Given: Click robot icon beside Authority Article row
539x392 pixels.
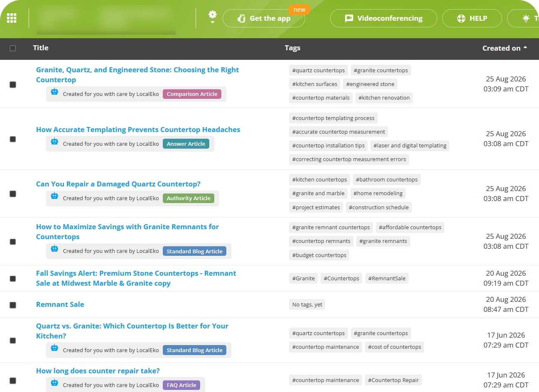Looking at the screenshot, I should pos(54,196).
